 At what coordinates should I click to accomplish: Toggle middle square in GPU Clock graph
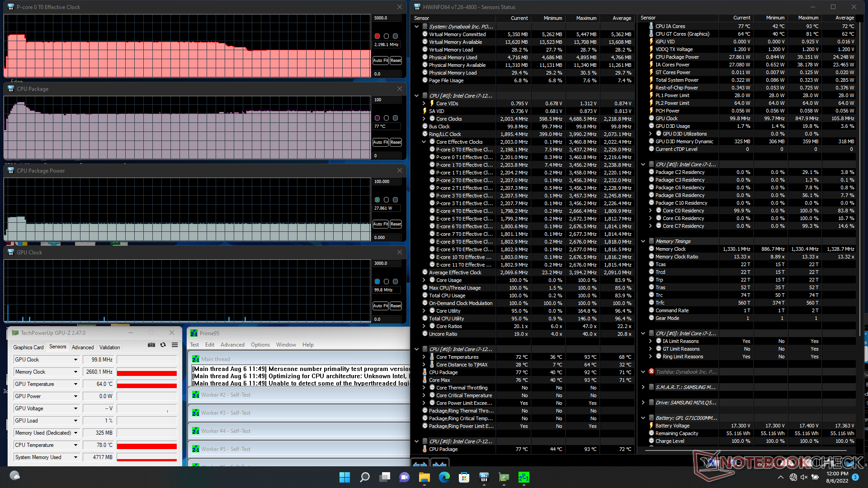(x=386, y=282)
